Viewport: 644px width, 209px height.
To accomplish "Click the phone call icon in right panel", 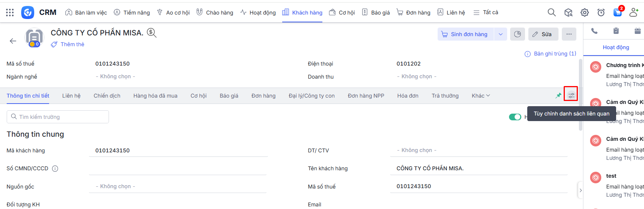I will tap(594, 31).
